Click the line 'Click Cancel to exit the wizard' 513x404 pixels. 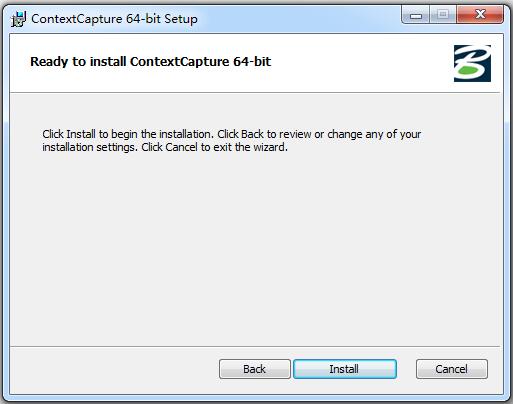click(x=214, y=147)
